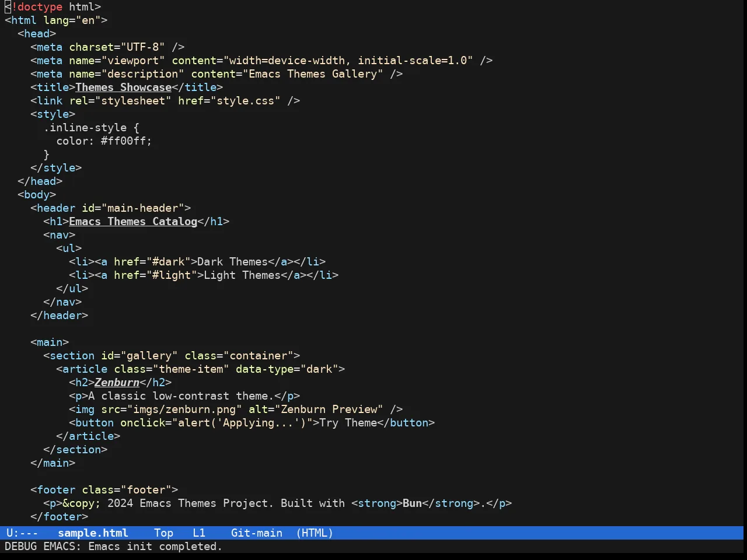Click the L1 line number indicator

(199, 533)
